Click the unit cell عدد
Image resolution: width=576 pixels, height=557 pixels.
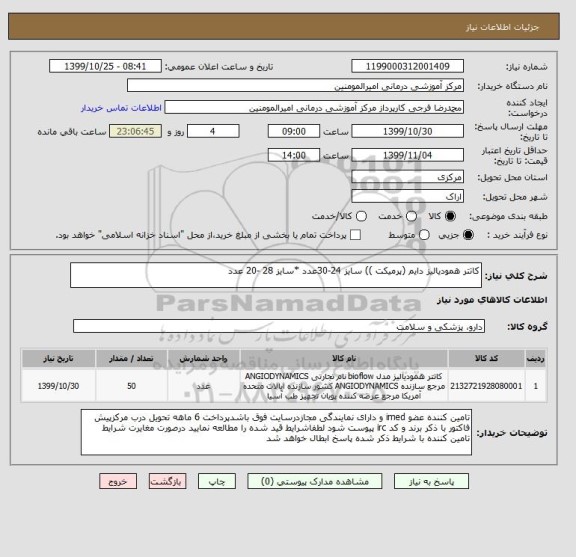(x=204, y=386)
